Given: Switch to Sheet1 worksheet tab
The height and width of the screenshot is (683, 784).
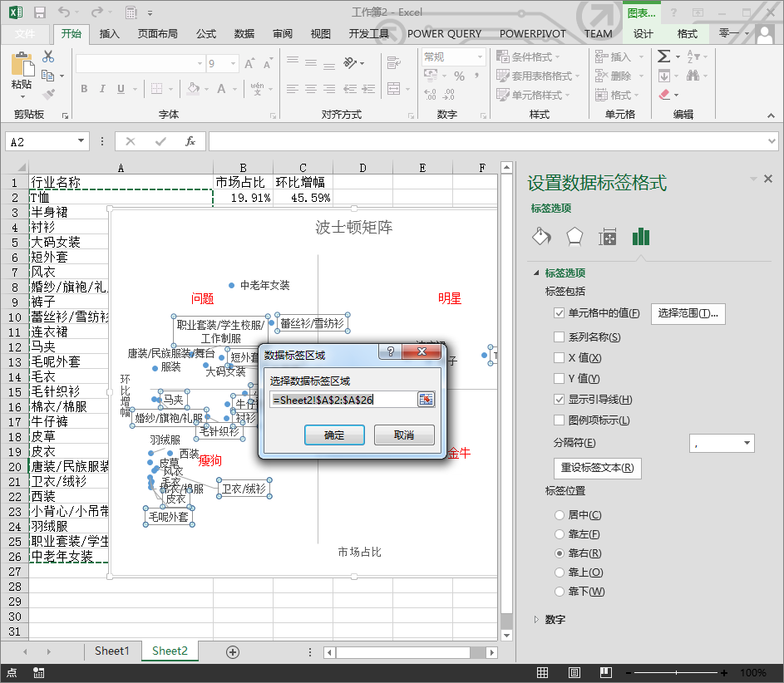Looking at the screenshot, I should pos(112,651).
